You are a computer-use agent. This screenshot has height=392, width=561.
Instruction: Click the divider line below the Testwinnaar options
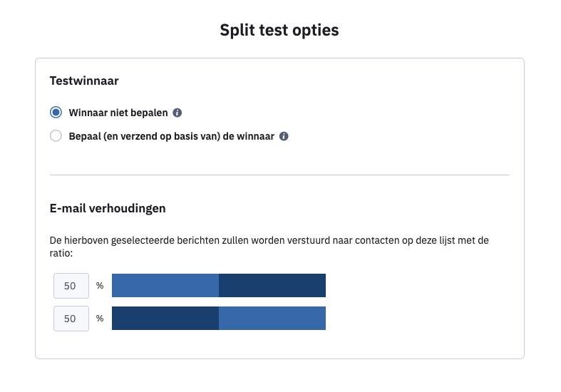pos(279,175)
